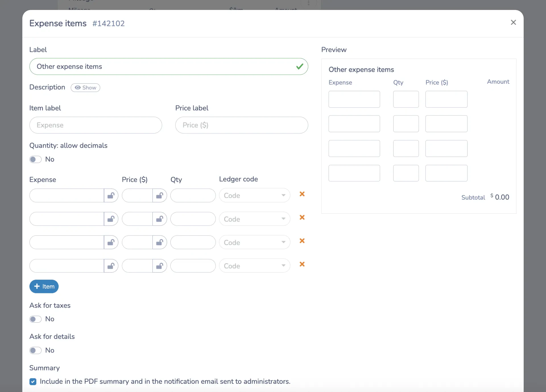Click the Item label Expense input
The width and height of the screenshot is (546, 392).
(96, 125)
